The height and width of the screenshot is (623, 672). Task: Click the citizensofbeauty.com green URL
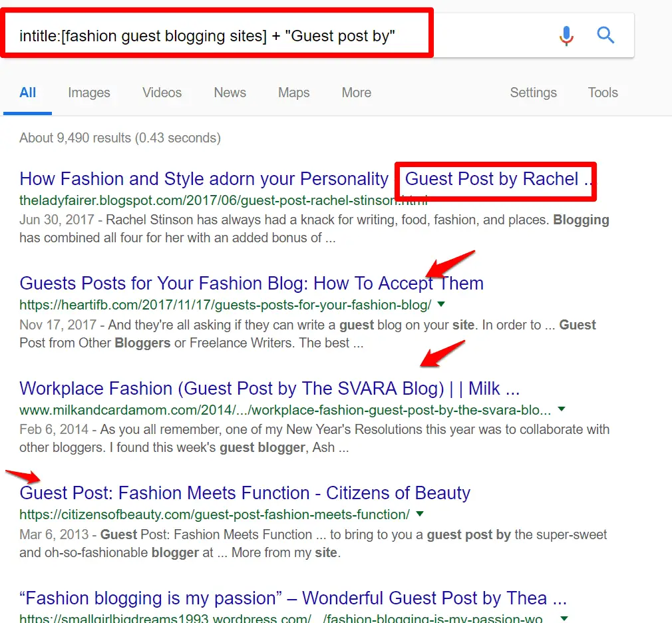click(215, 515)
